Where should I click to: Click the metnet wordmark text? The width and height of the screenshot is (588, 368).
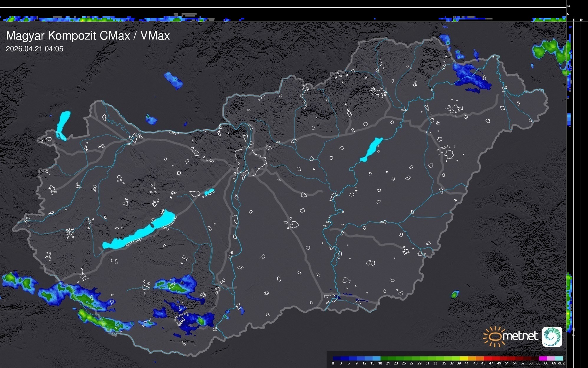[520, 336]
